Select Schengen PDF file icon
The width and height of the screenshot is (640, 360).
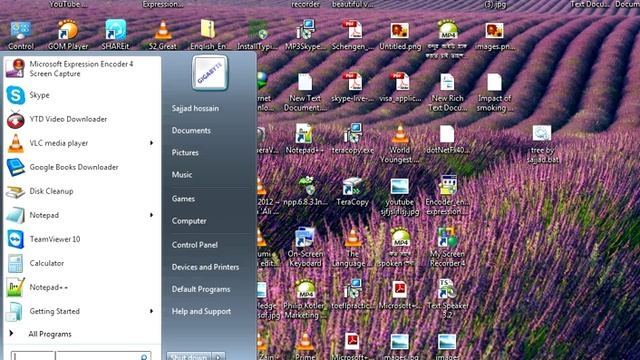pos(352,36)
